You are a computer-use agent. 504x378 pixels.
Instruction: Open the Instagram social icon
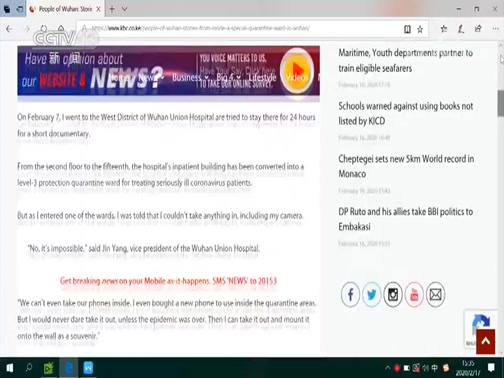pyautogui.click(x=393, y=295)
